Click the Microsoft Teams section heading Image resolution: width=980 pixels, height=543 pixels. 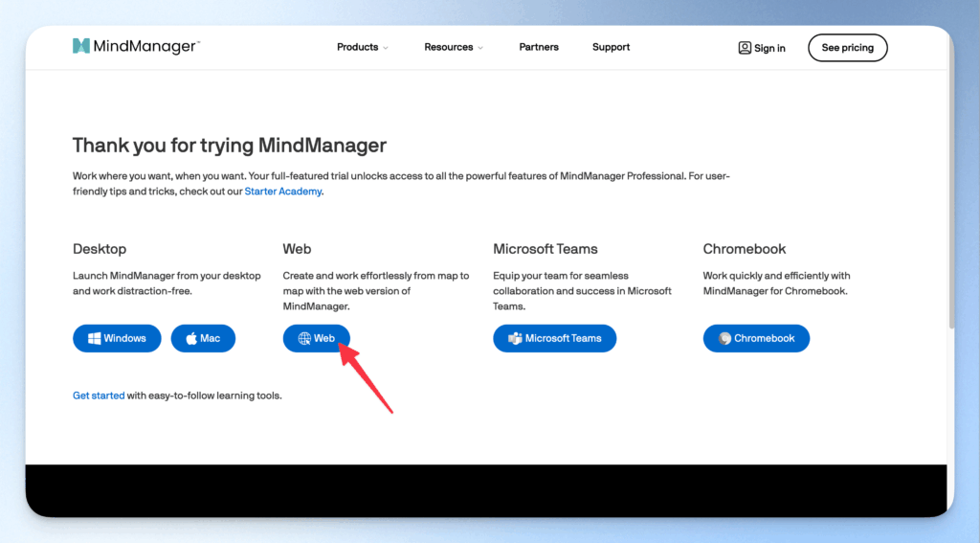point(545,249)
